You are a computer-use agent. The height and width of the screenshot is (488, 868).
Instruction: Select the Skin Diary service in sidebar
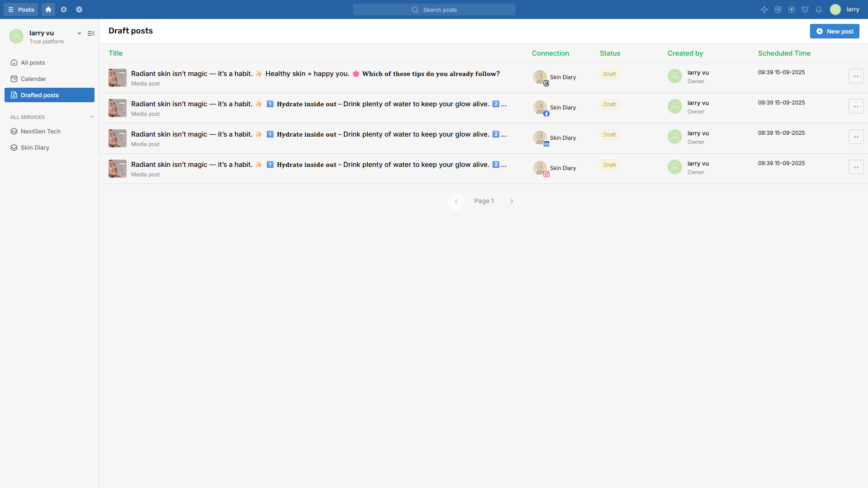[35, 148]
